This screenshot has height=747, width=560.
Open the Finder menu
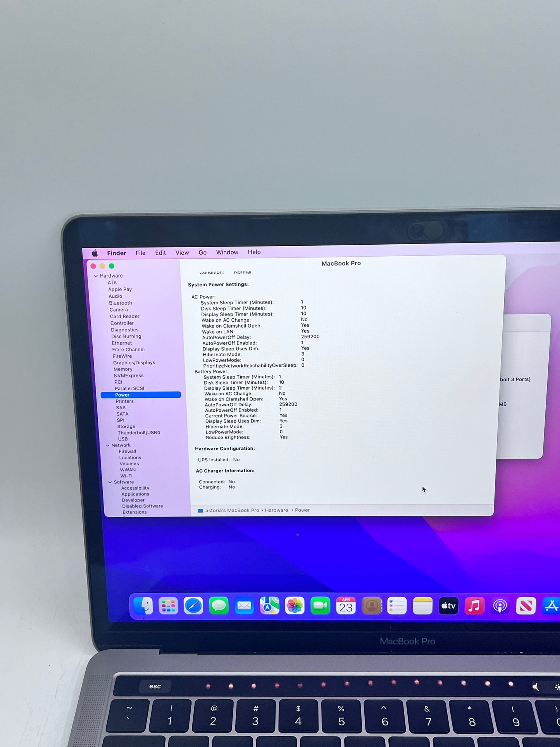[117, 253]
